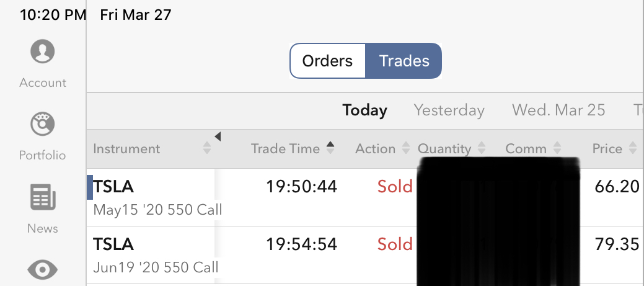Click the Instrument column sort arrows
The width and height of the screenshot is (644, 286).
click(x=207, y=149)
